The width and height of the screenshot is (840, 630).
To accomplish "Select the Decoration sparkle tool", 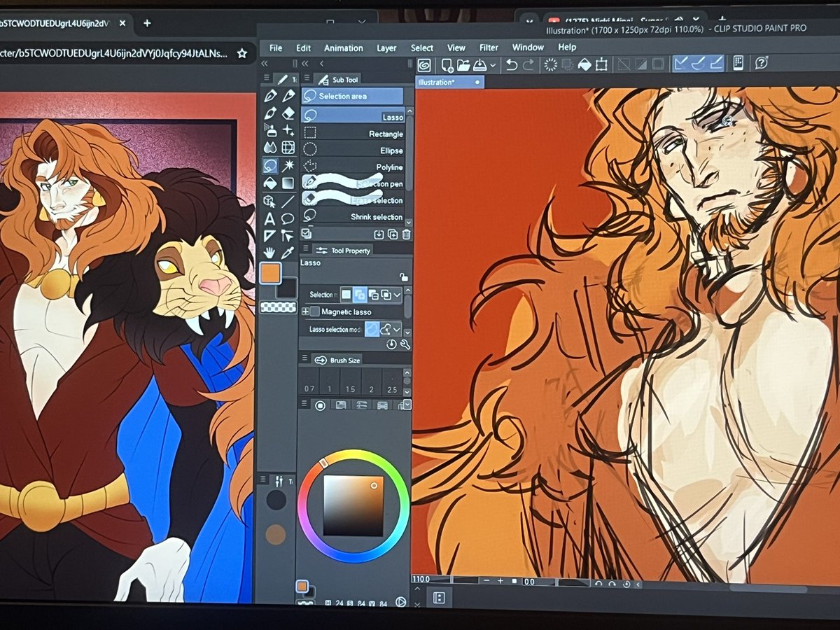I will point(288,130).
